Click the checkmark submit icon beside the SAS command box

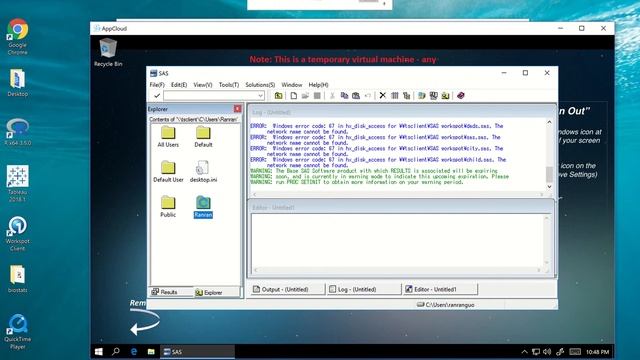point(157,96)
